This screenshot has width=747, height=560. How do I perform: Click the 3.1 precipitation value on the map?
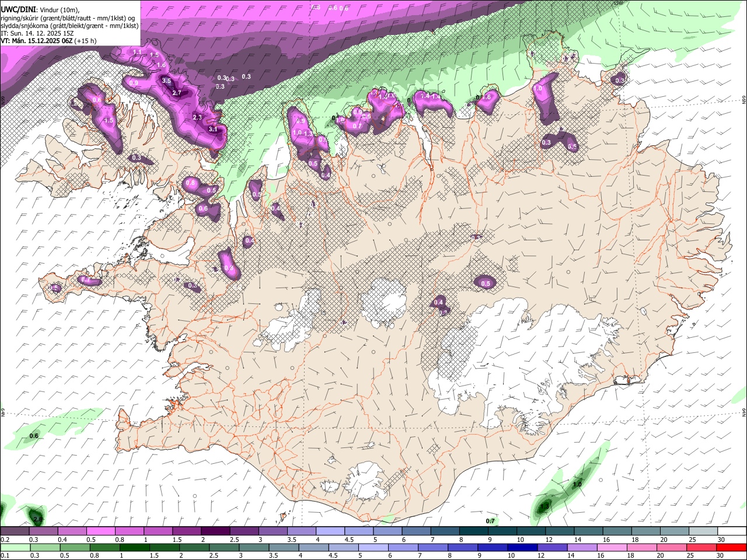(x=213, y=129)
